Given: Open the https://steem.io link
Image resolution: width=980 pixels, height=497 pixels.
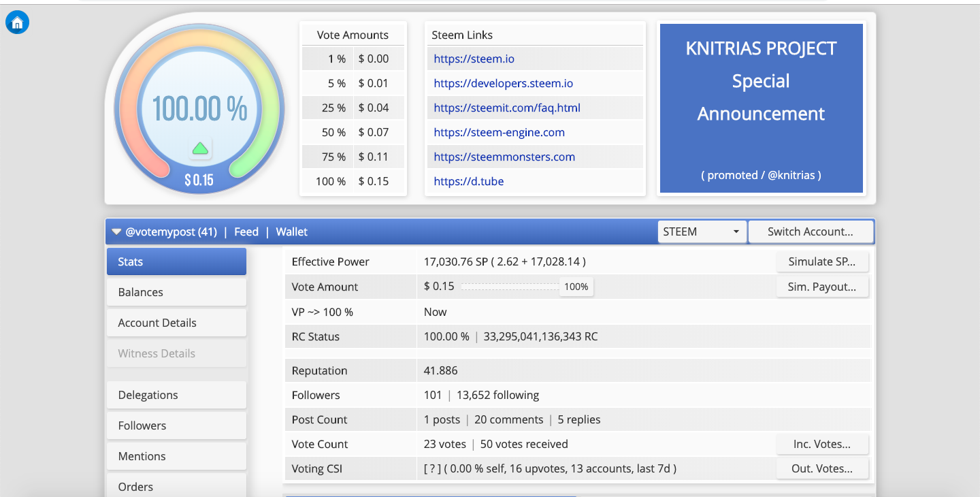Looking at the screenshot, I should coord(474,59).
